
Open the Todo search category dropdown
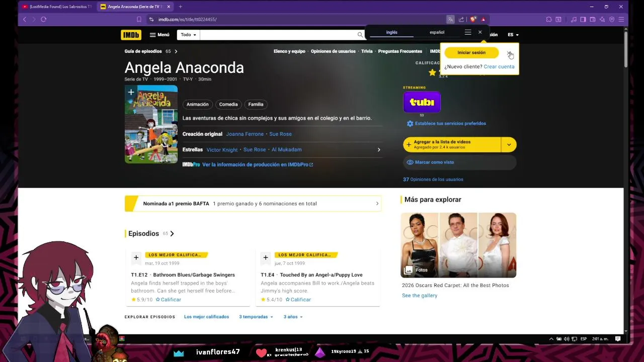[x=189, y=35]
